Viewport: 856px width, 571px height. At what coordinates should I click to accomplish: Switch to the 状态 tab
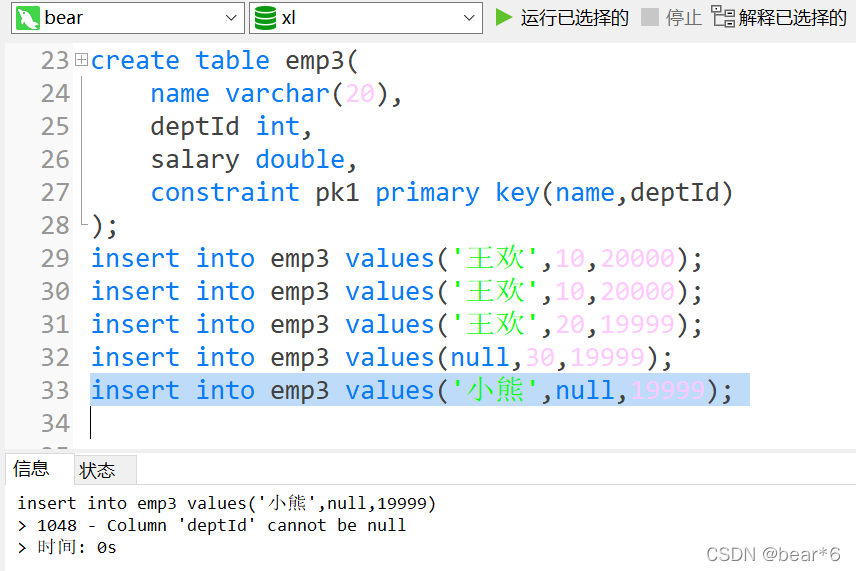97,471
